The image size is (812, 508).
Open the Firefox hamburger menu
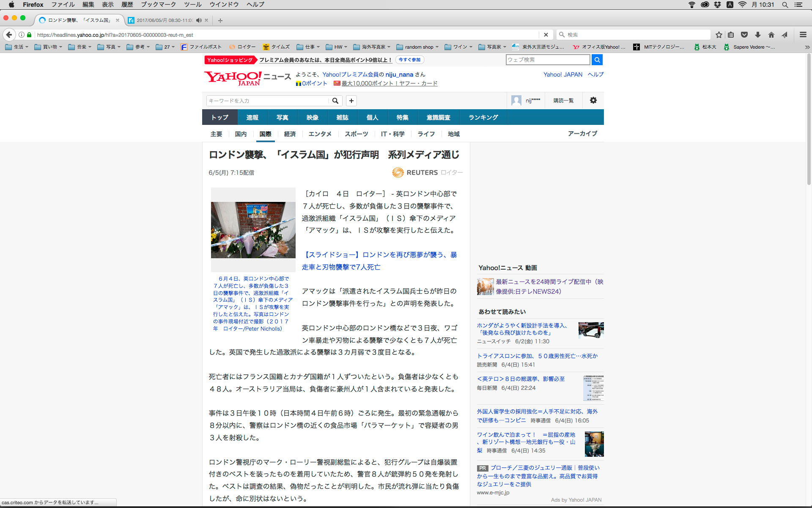click(803, 35)
